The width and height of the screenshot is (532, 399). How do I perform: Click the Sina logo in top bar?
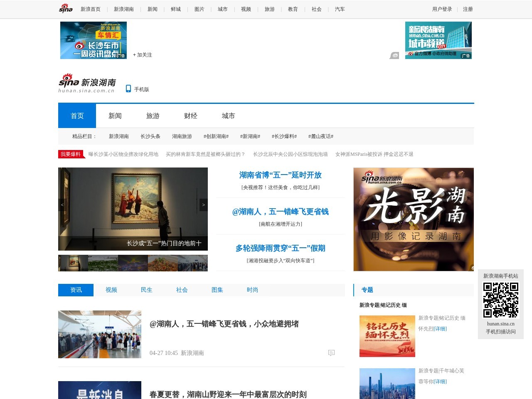click(x=66, y=9)
